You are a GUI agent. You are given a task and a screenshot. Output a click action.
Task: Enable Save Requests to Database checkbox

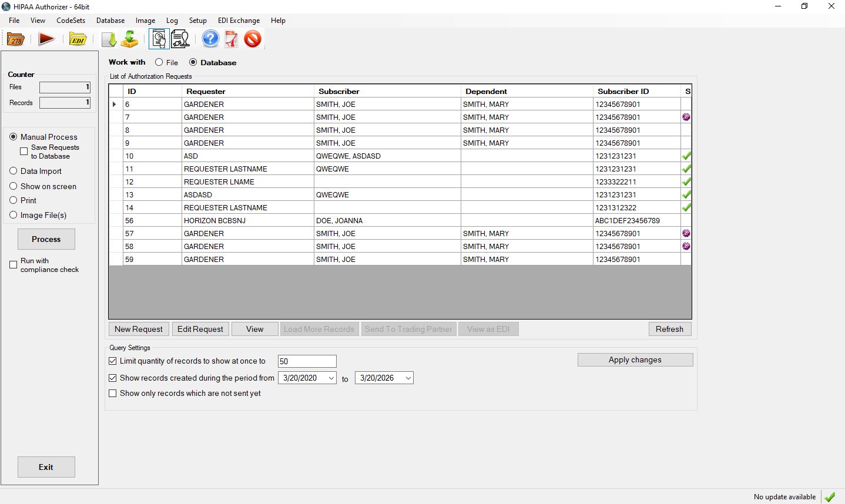point(24,152)
